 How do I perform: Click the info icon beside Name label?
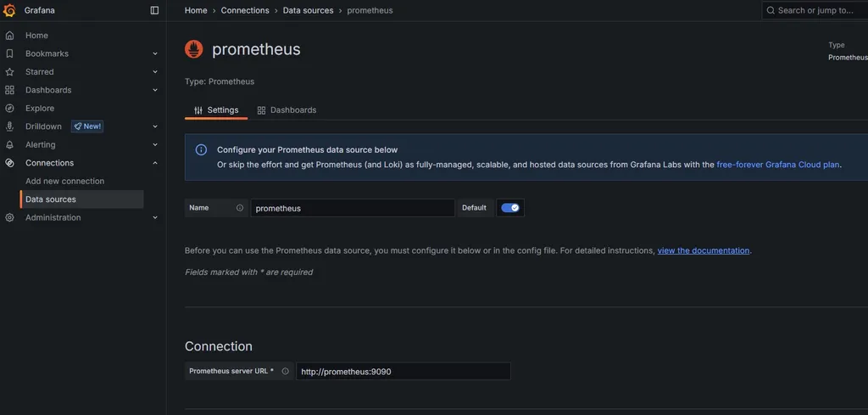tap(240, 208)
